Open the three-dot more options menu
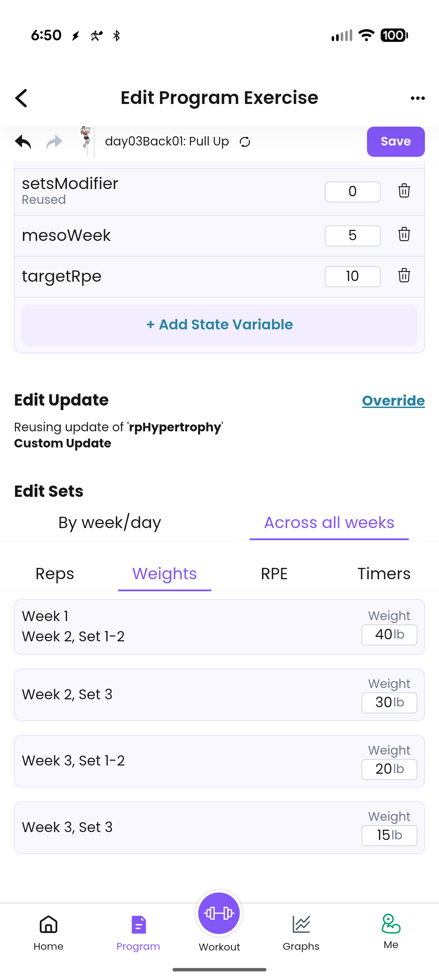Viewport: 439px width, 980px height. click(418, 98)
